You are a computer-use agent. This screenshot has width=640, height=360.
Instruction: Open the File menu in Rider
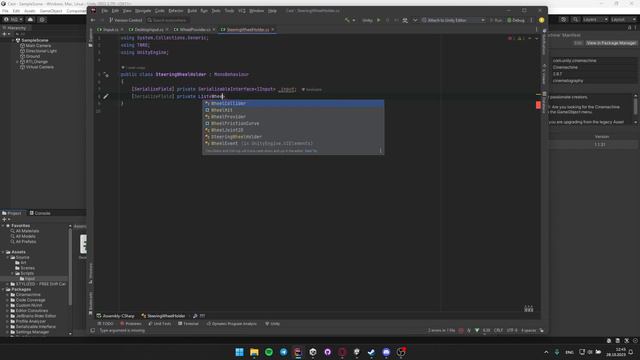click(x=105, y=11)
